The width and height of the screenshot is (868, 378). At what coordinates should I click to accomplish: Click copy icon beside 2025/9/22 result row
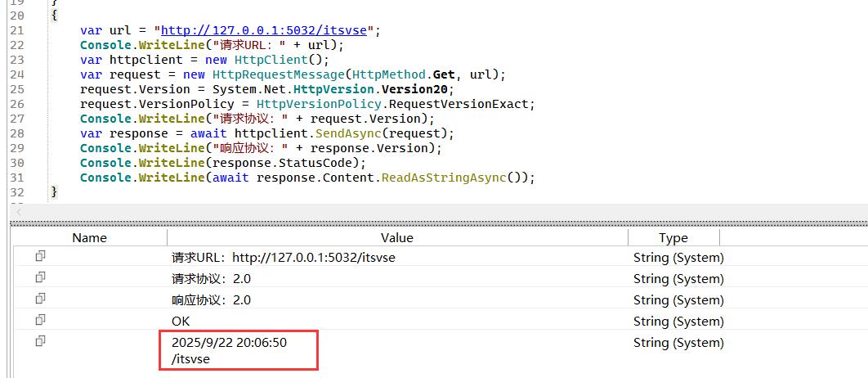[x=40, y=341]
